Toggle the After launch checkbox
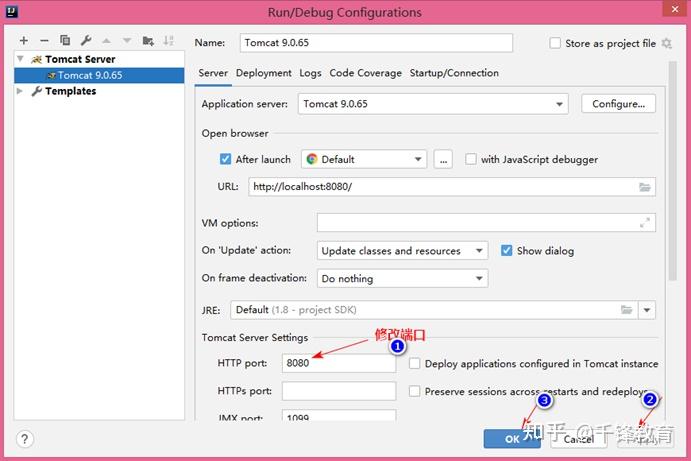 (x=225, y=159)
